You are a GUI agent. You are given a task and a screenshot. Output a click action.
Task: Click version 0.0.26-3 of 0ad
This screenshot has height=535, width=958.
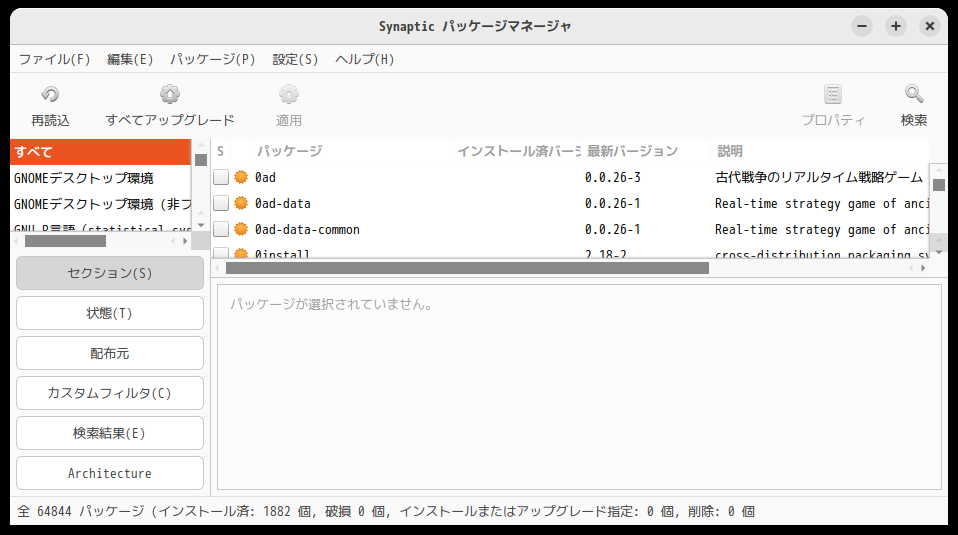pos(613,177)
